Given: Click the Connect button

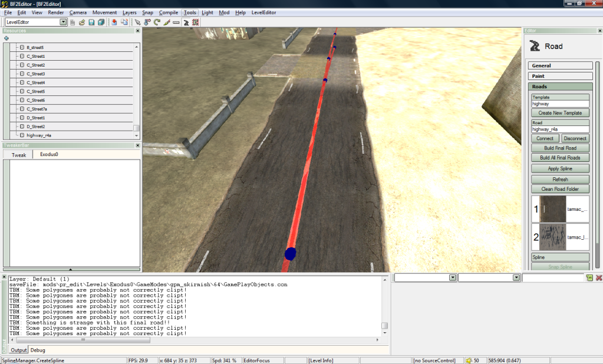Looking at the screenshot, I should coord(545,138).
